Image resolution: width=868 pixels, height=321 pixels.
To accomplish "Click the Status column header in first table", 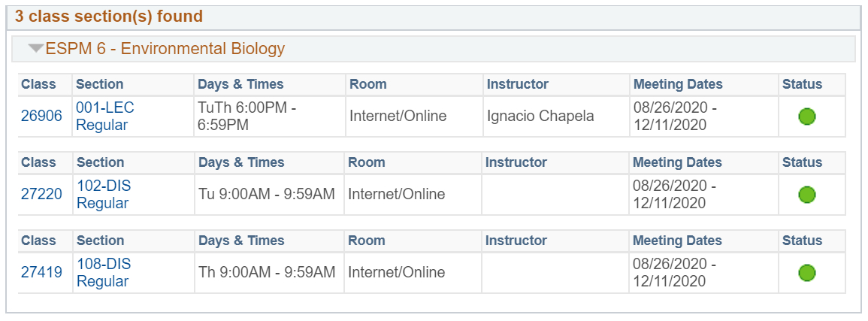I will (802, 84).
